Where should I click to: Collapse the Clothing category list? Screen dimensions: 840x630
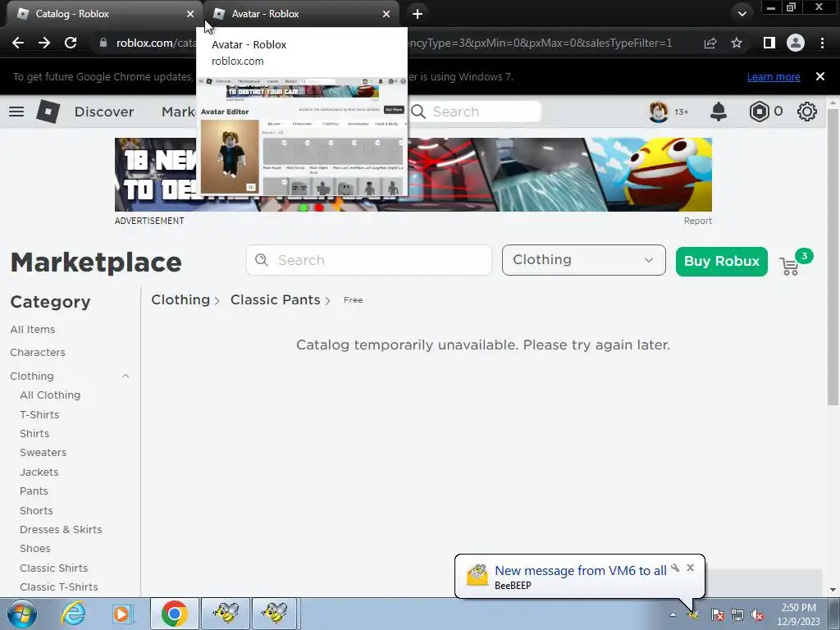[x=126, y=376]
